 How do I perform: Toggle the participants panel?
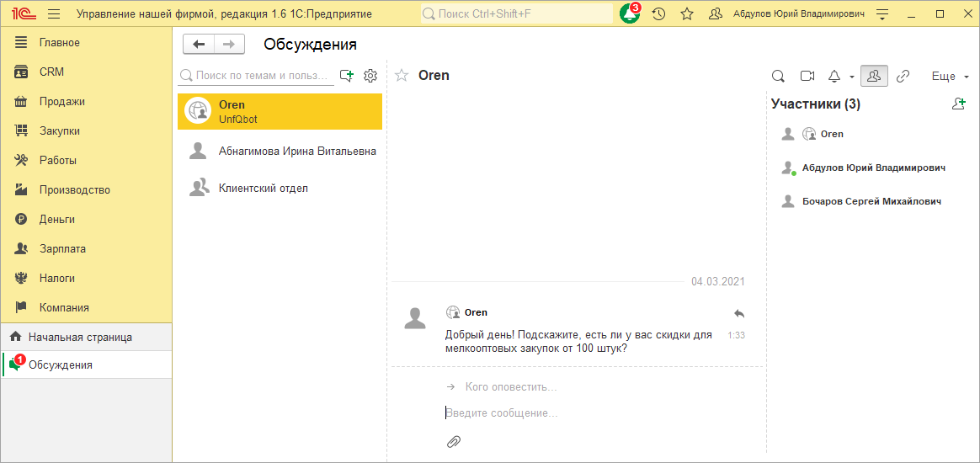[x=875, y=76]
